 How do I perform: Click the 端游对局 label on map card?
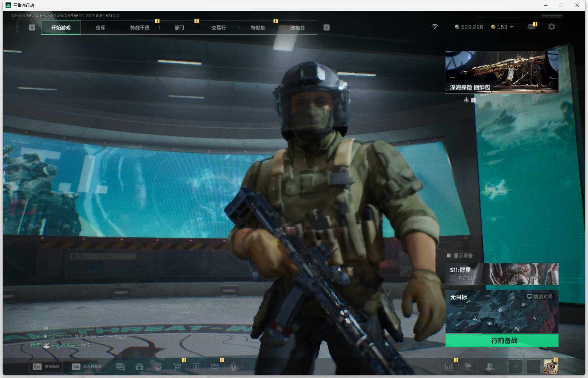click(x=540, y=297)
